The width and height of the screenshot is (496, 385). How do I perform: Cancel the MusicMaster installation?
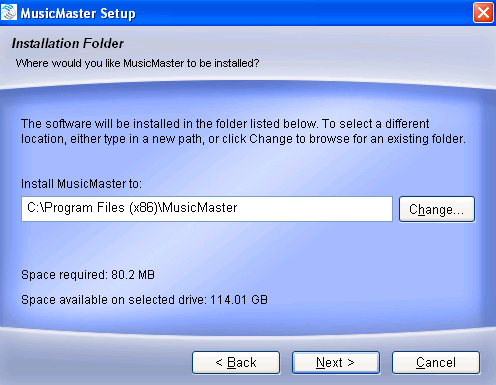(x=436, y=362)
